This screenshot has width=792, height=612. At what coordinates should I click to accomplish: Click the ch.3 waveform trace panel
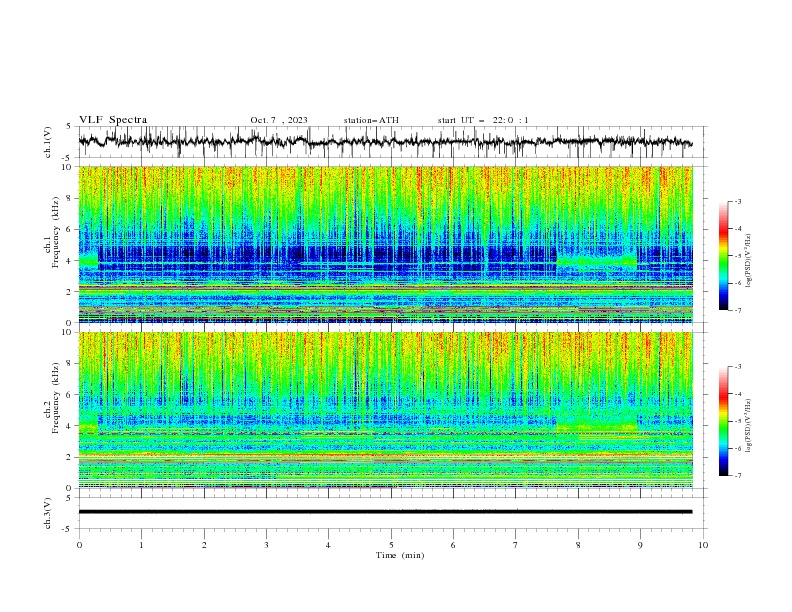click(392, 513)
